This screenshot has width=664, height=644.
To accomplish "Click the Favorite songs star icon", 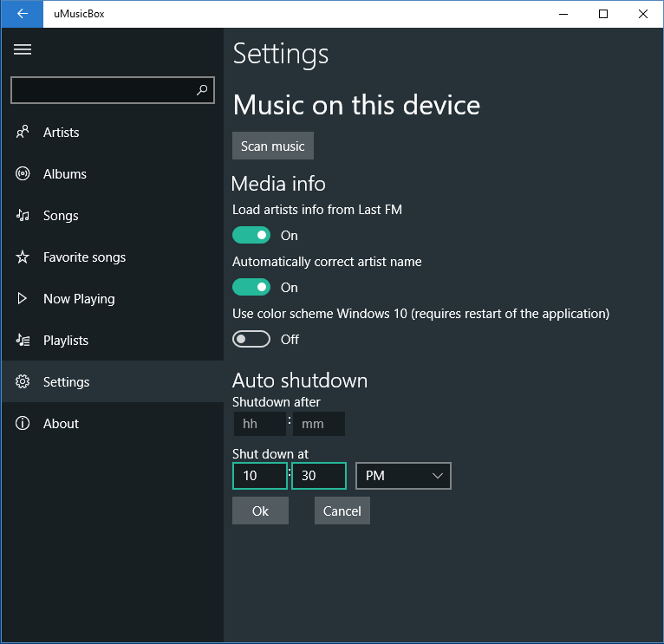I will [x=23, y=257].
